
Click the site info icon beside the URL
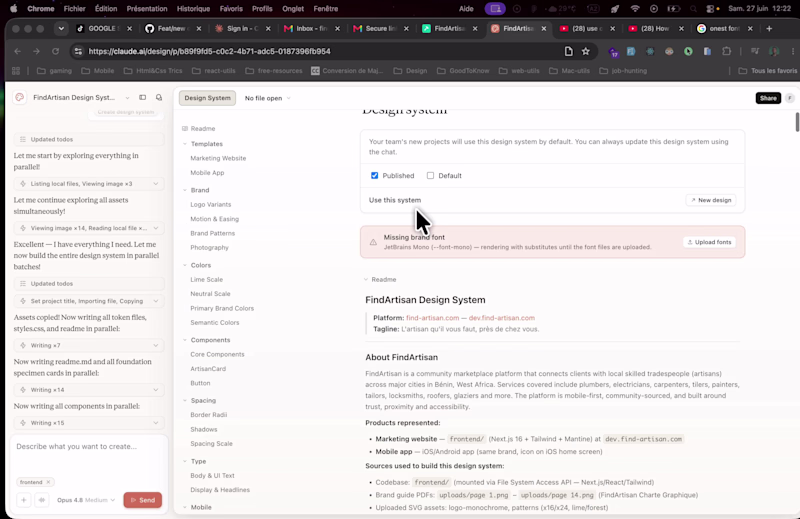78,51
